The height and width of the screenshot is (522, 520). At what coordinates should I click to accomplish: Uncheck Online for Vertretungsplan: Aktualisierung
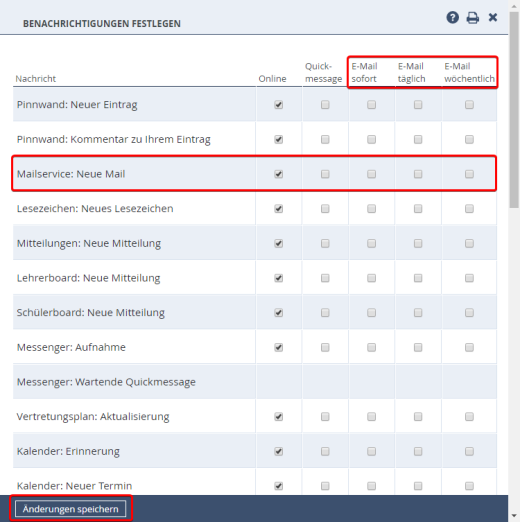click(x=279, y=417)
